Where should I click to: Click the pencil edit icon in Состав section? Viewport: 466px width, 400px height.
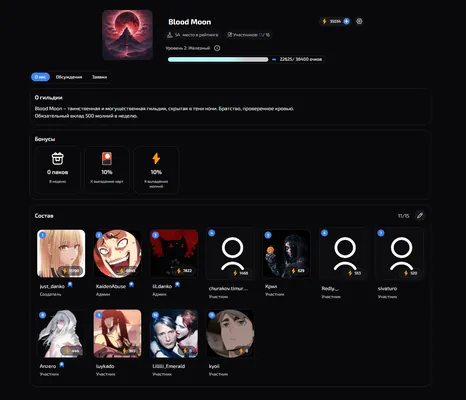[x=420, y=216]
